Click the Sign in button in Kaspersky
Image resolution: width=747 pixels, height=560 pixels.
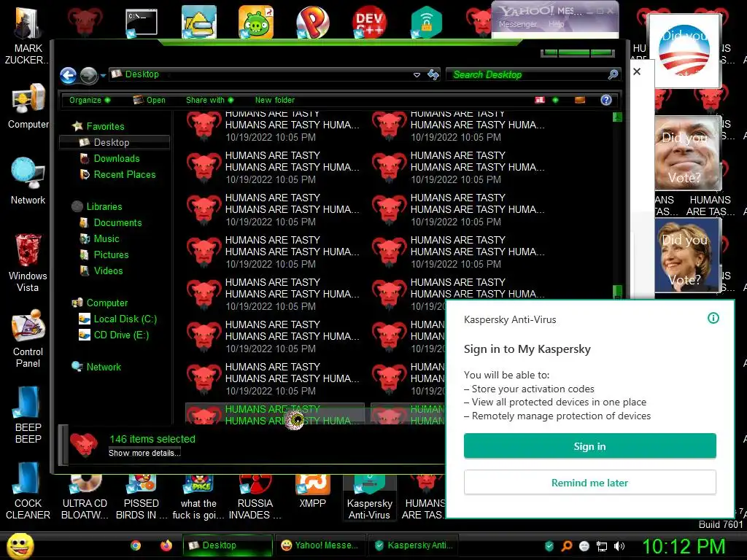[x=589, y=446]
